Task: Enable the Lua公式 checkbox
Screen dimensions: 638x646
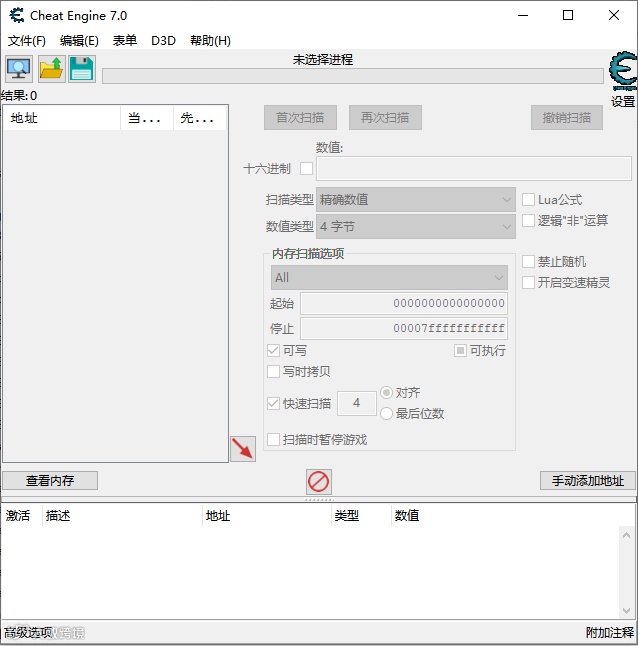Action: coord(528,199)
